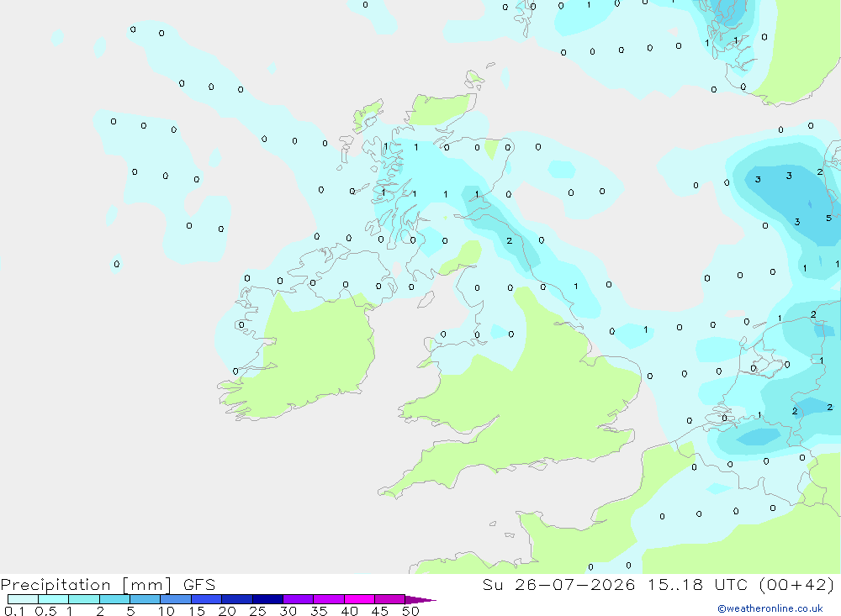Click the '20' scale label
This screenshot has height=616, width=841.
point(227,611)
